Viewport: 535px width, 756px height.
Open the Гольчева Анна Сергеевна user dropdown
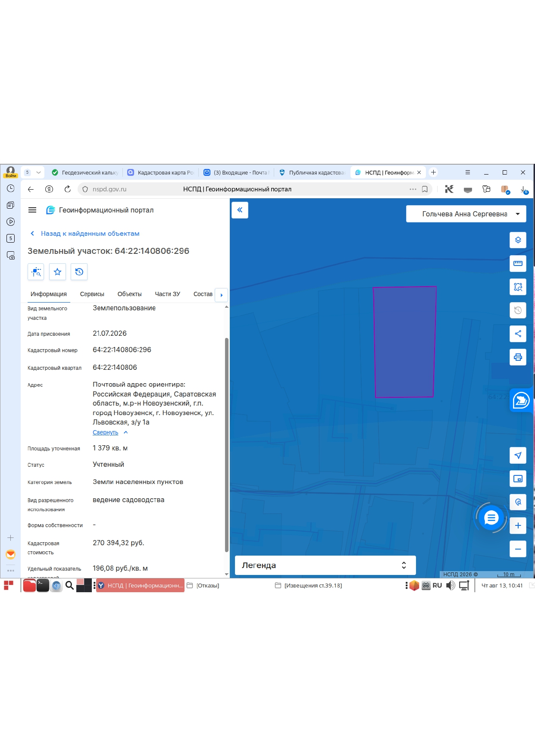[x=466, y=214]
